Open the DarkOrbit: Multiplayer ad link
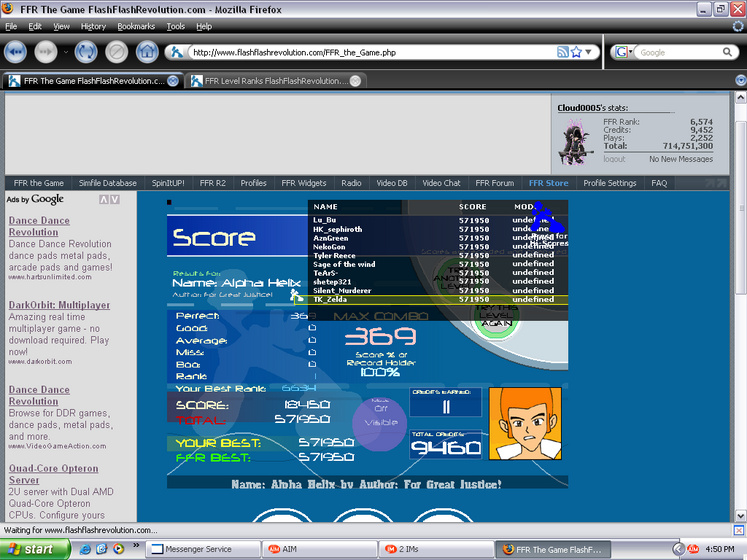The height and width of the screenshot is (560, 747). click(59, 305)
